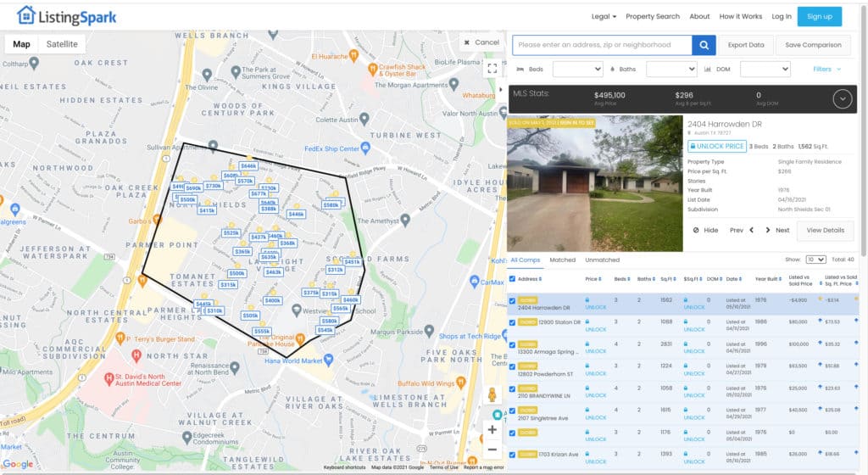Screen dimensions: 868x475
Task: Expand the Filters options
Action: [827, 70]
